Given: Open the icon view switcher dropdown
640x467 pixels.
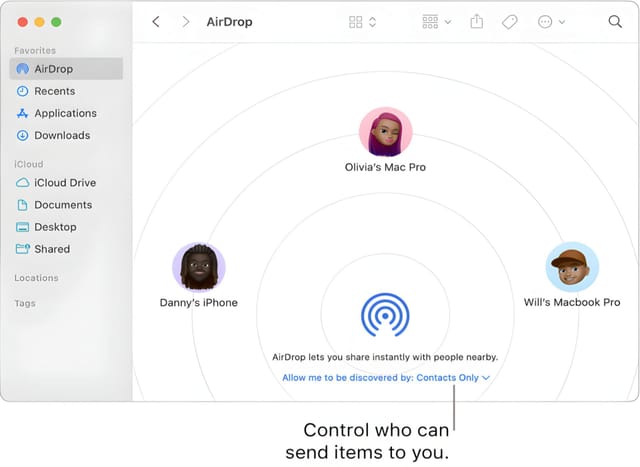Looking at the screenshot, I should 362,21.
